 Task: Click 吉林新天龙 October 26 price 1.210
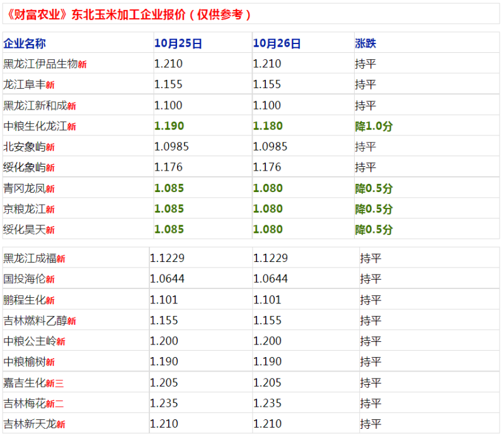pyautogui.click(x=267, y=424)
